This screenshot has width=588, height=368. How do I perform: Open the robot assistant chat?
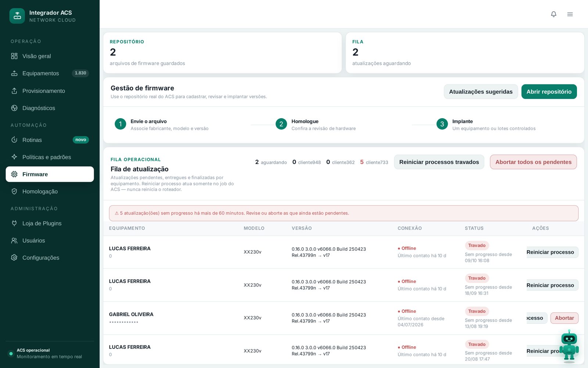569,346
